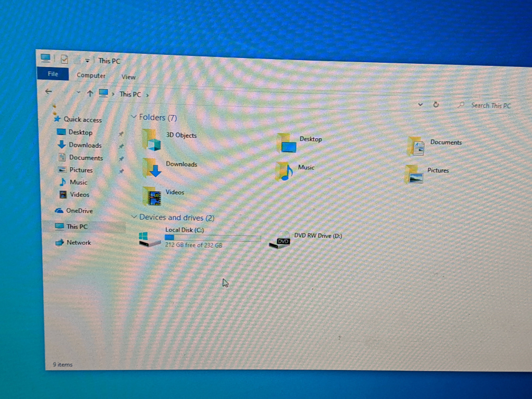Select the Downloads folder icon in main pane

(x=151, y=168)
